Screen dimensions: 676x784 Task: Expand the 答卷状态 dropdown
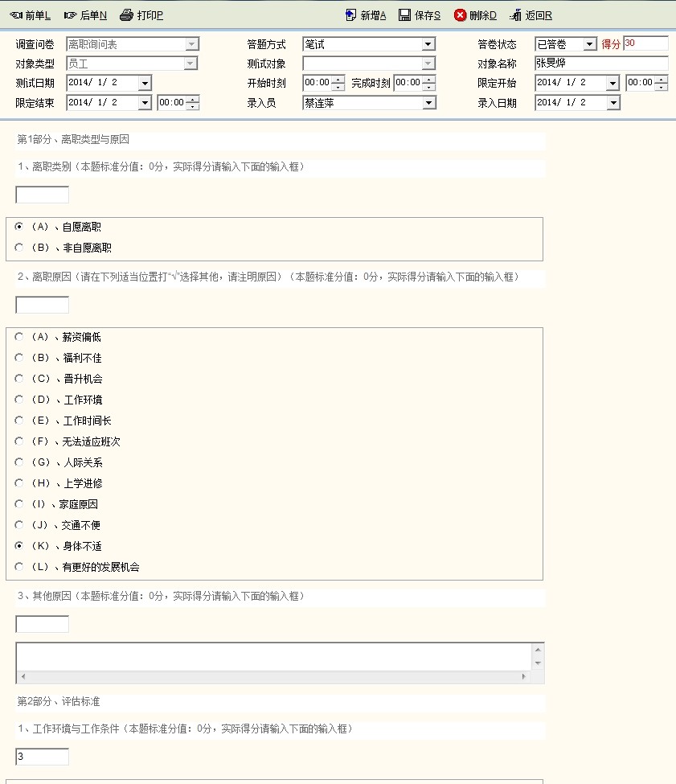pos(590,44)
